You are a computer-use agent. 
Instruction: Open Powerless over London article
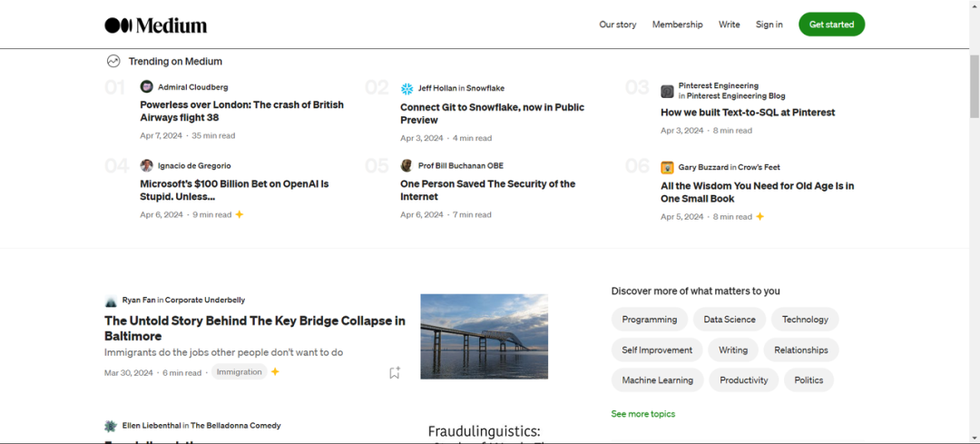(x=242, y=112)
